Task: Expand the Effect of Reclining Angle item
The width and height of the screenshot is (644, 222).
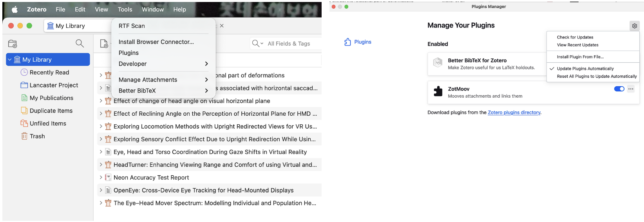Action: click(x=101, y=114)
